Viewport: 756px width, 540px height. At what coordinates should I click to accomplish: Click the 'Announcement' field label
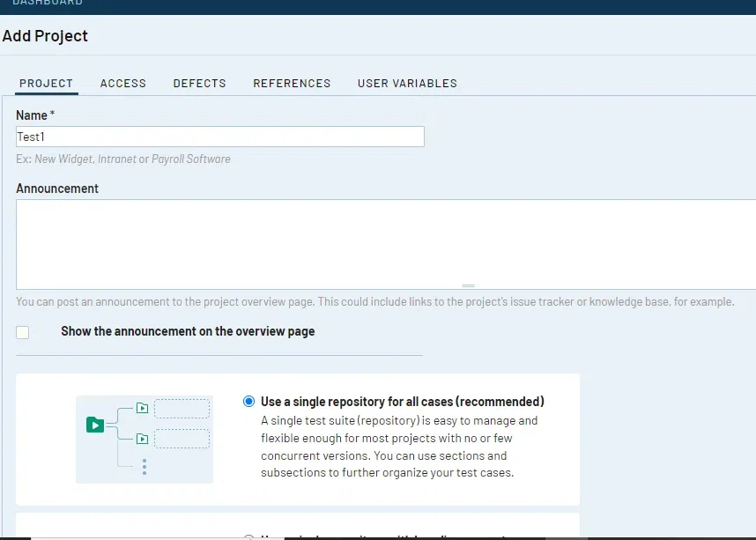coord(57,189)
